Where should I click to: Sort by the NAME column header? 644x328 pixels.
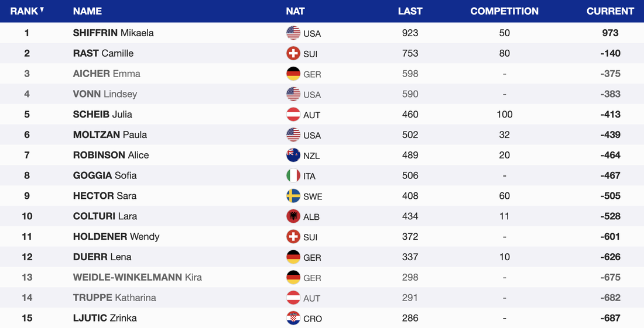pos(87,11)
